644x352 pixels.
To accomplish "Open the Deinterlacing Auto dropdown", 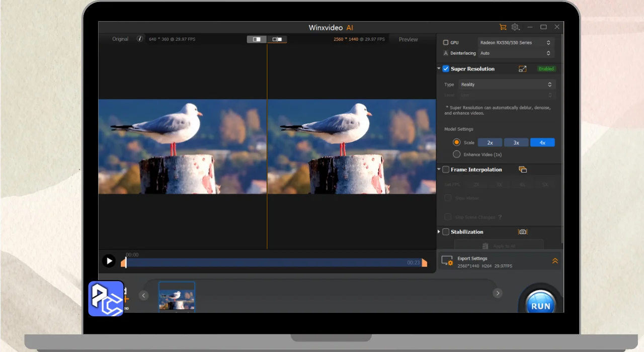I will tap(515, 53).
